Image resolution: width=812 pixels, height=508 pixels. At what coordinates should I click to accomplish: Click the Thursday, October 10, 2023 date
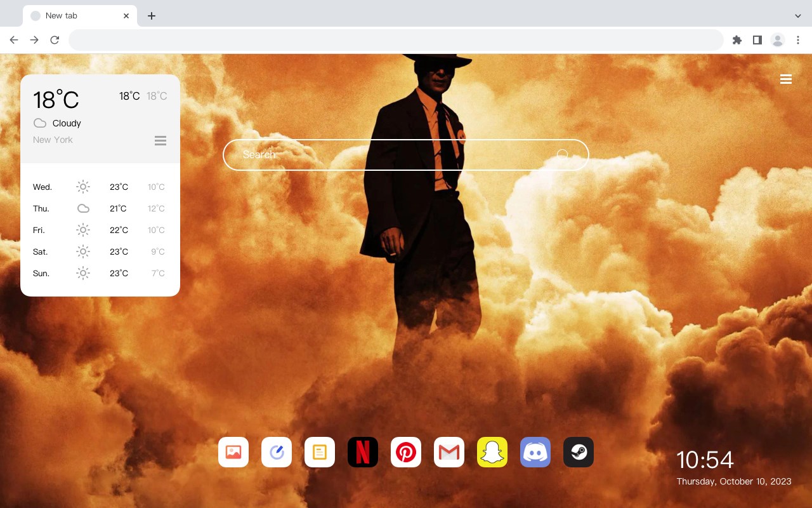click(734, 481)
